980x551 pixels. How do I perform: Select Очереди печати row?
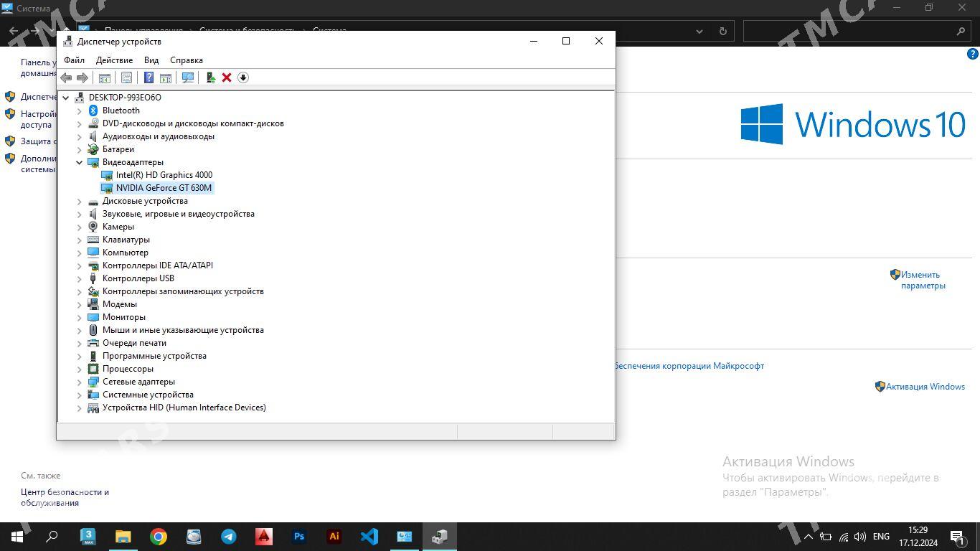134,343
